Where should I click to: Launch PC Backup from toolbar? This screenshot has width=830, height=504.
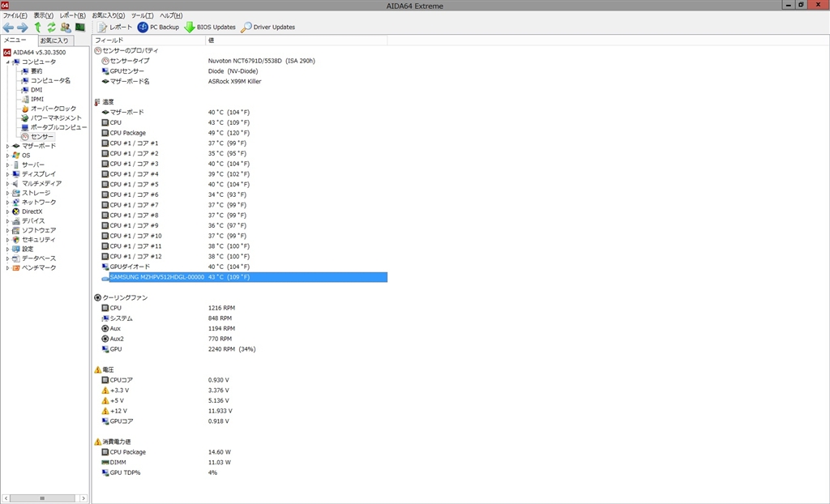tap(158, 27)
